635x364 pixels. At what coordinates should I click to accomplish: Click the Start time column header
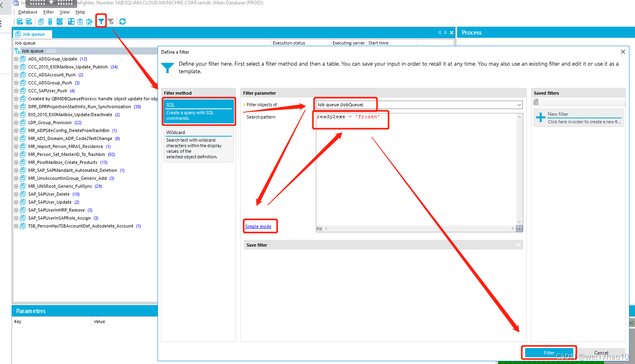(392, 43)
